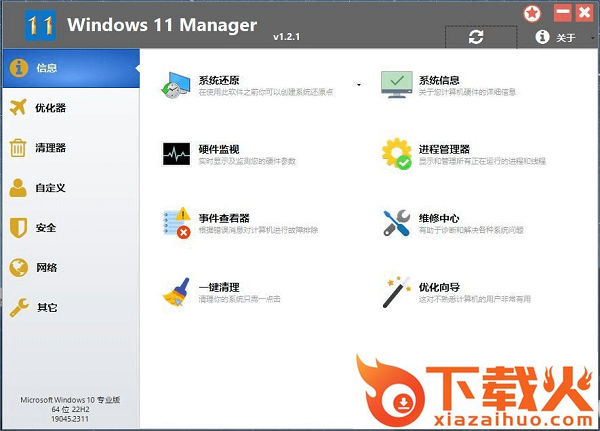The image size is (600, 431).
Task: Click the Windows 11 Manager logo icon
Action: pyautogui.click(x=40, y=26)
